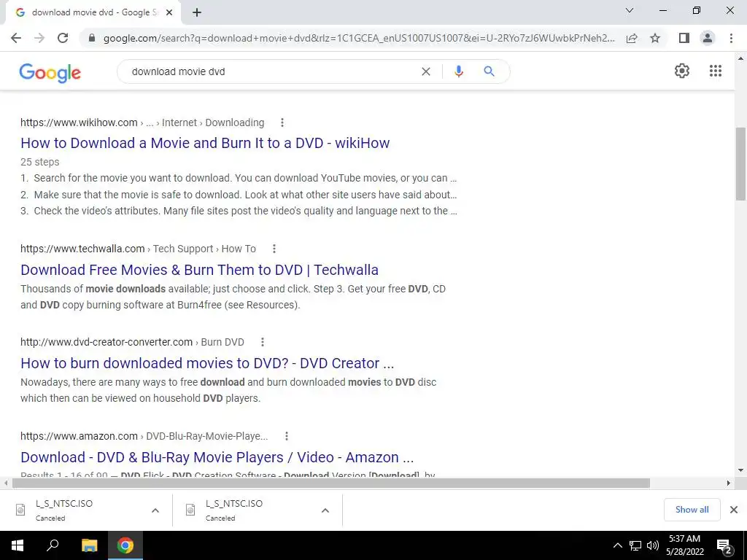
Task: Click the techwalla.com breadcrumb URL
Action: coord(138,249)
